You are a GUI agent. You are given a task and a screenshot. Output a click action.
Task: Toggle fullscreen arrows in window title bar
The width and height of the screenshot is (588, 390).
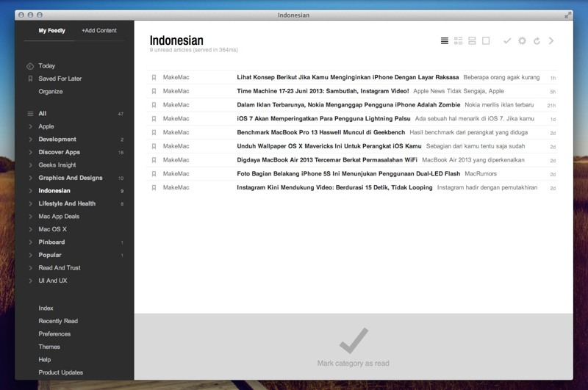pyautogui.click(x=567, y=15)
